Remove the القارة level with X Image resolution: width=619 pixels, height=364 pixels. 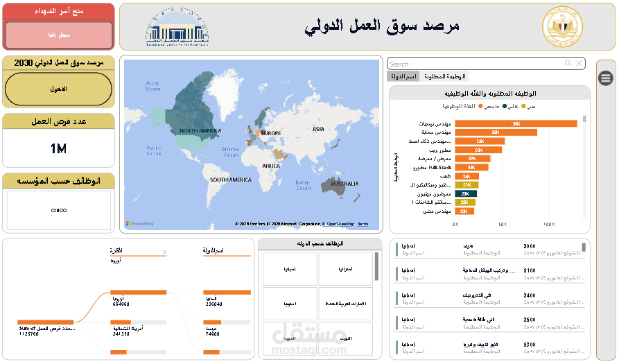164,252
